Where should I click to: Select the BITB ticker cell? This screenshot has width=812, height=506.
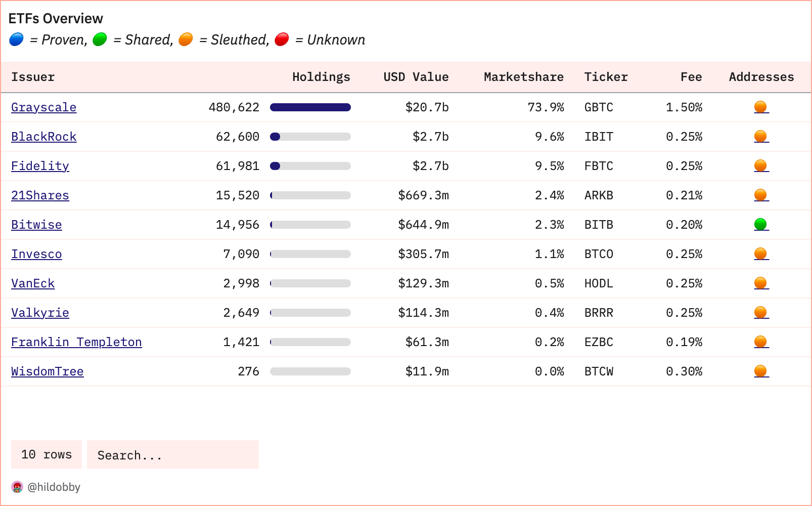[x=599, y=225]
